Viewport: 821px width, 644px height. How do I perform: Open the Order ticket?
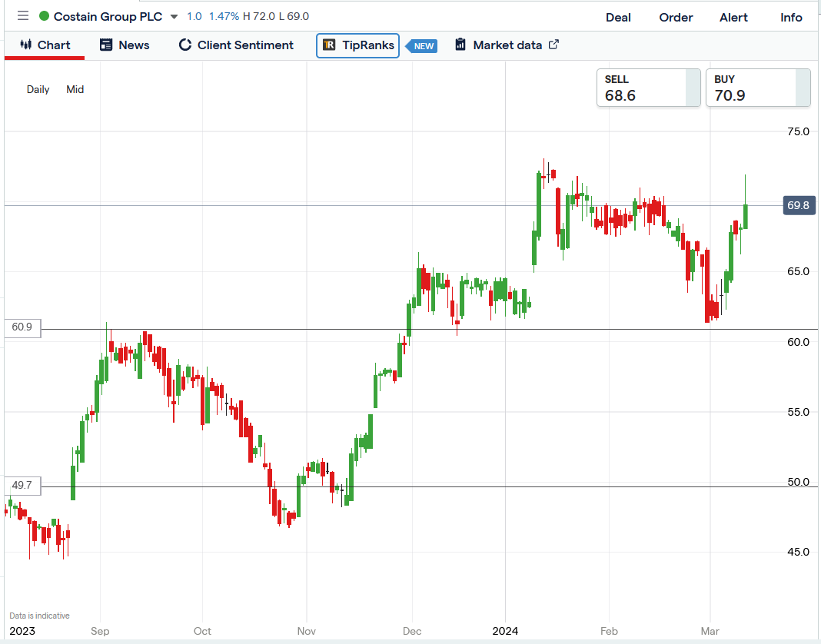(676, 17)
